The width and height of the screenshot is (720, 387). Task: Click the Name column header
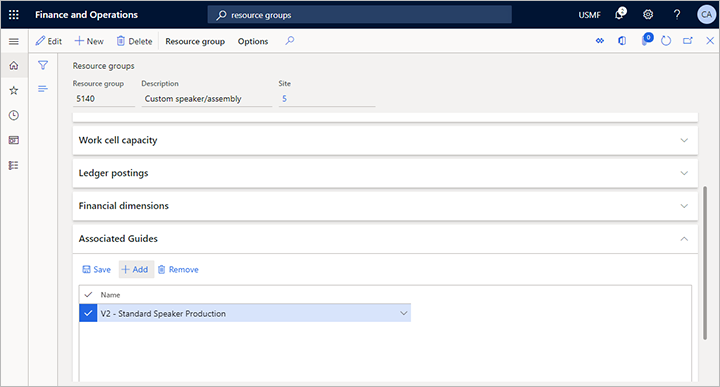click(111, 295)
